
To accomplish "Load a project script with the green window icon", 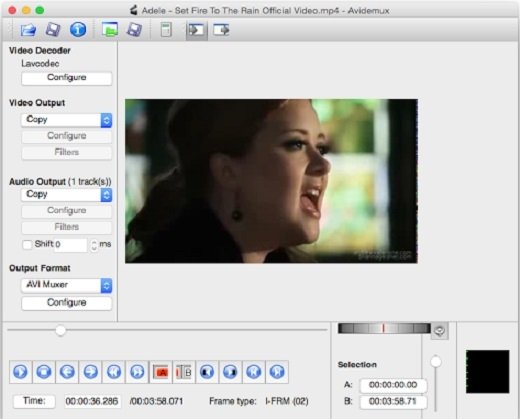I will point(110,30).
